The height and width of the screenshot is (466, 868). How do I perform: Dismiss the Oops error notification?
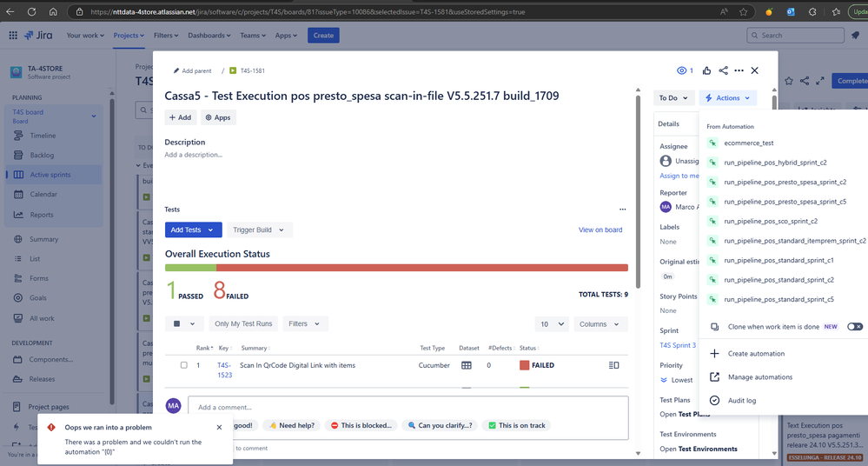(x=219, y=427)
